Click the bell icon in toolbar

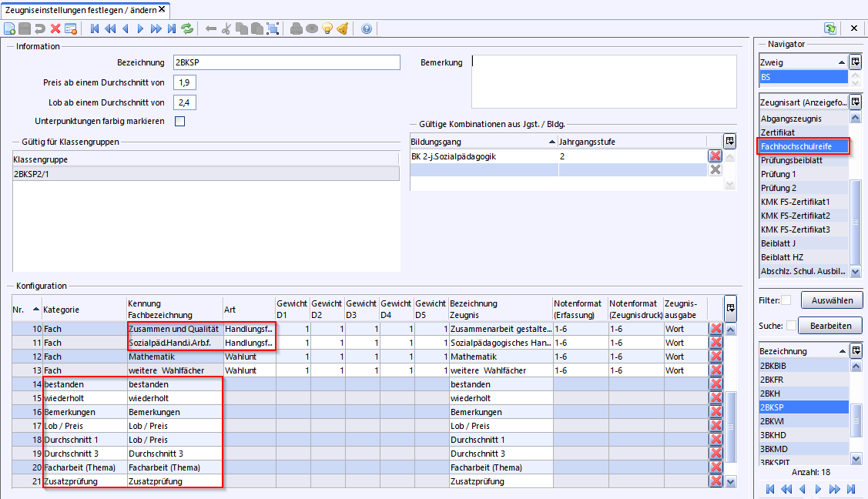(x=342, y=28)
